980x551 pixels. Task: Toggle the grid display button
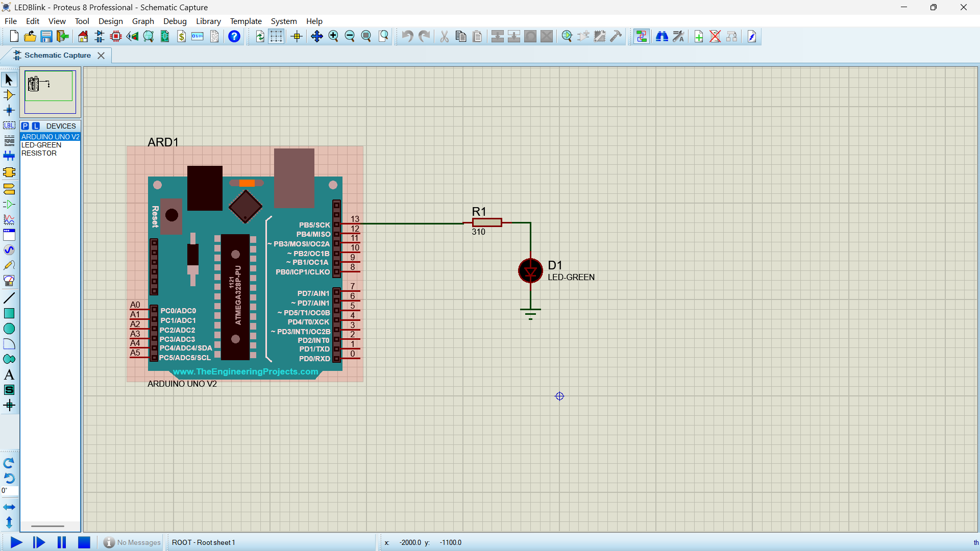276,36
